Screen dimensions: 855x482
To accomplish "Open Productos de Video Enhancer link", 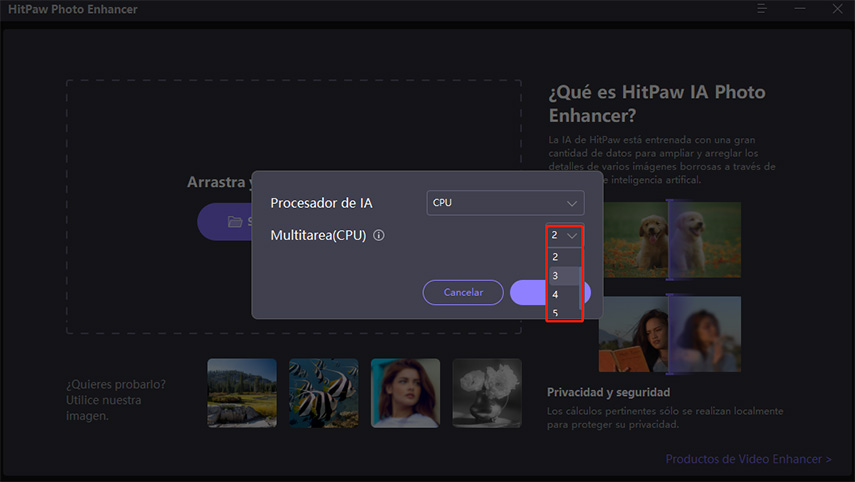I will coord(748,459).
